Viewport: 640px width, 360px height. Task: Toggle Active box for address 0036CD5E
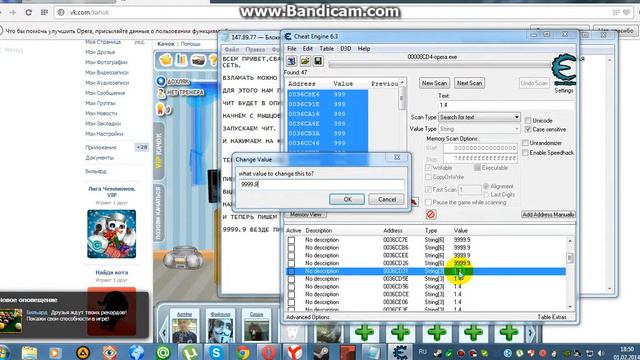point(291,279)
